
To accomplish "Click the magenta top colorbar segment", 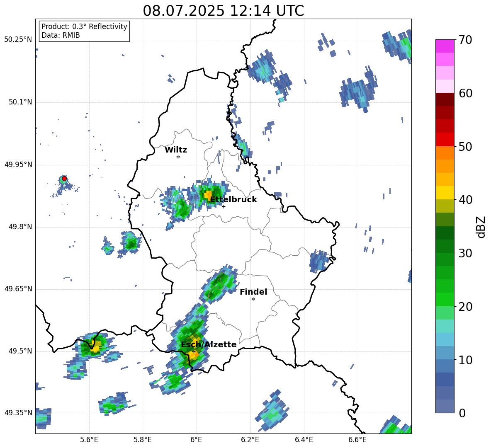I will click(x=445, y=46).
